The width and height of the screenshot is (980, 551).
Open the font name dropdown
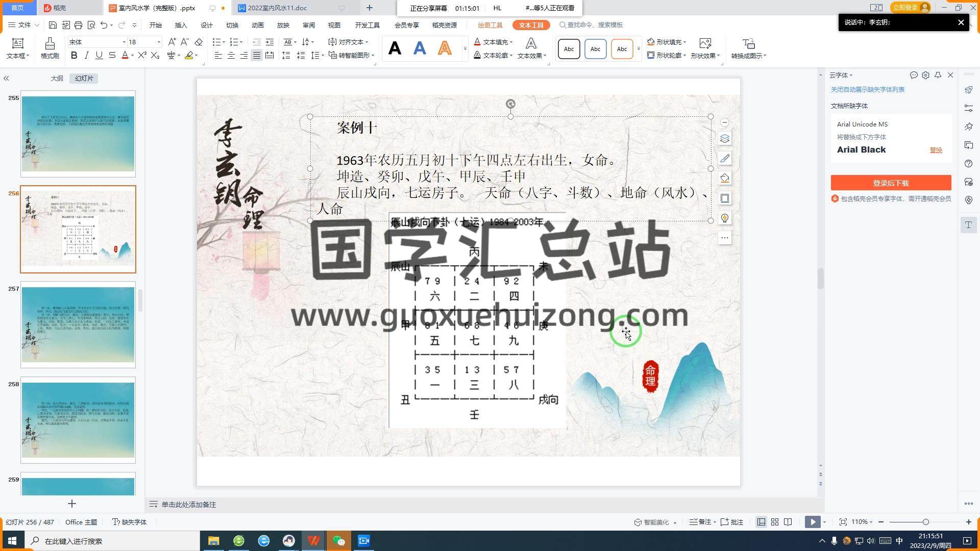click(x=124, y=42)
